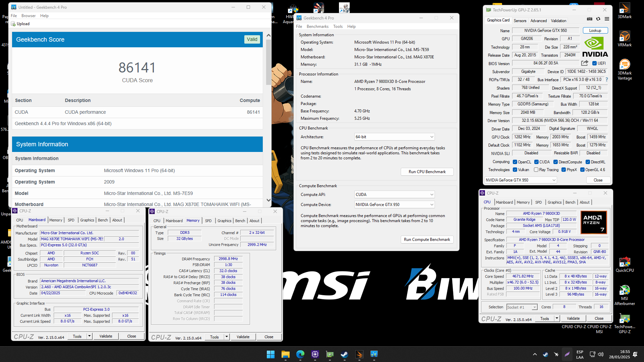The image size is (644, 362).
Task: Click the GPU-Z screenshot camera icon
Action: [590, 19]
